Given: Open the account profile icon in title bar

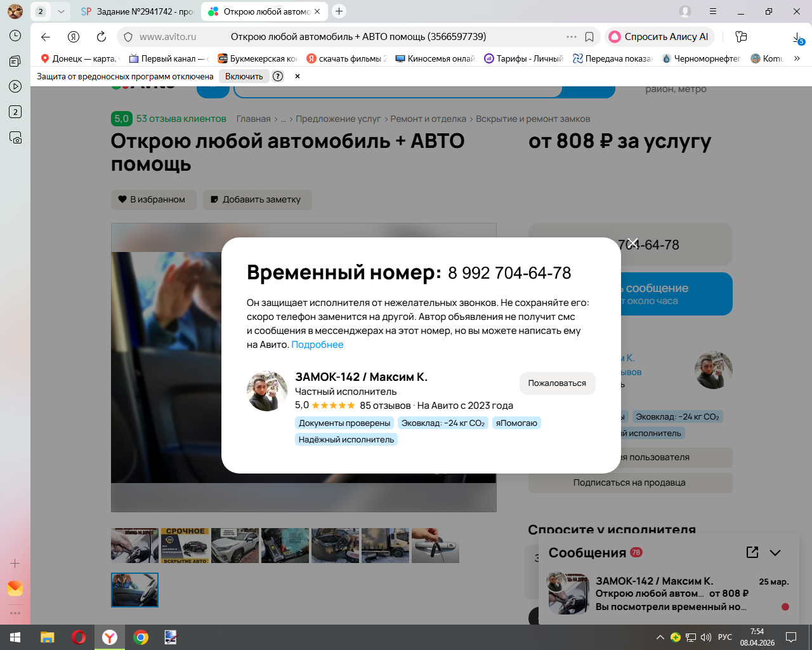Looking at the screenshot, I should point(685,11).
